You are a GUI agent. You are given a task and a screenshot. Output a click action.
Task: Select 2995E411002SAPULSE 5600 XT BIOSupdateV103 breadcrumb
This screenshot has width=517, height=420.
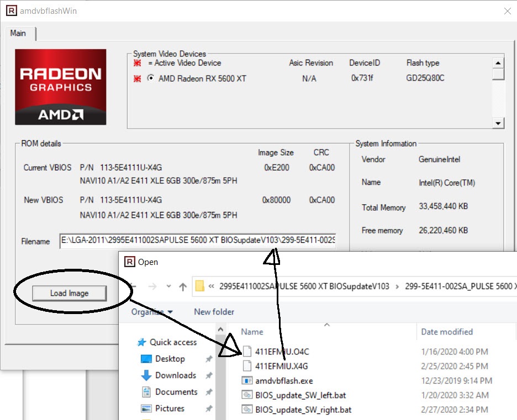[x=304, y=286]
